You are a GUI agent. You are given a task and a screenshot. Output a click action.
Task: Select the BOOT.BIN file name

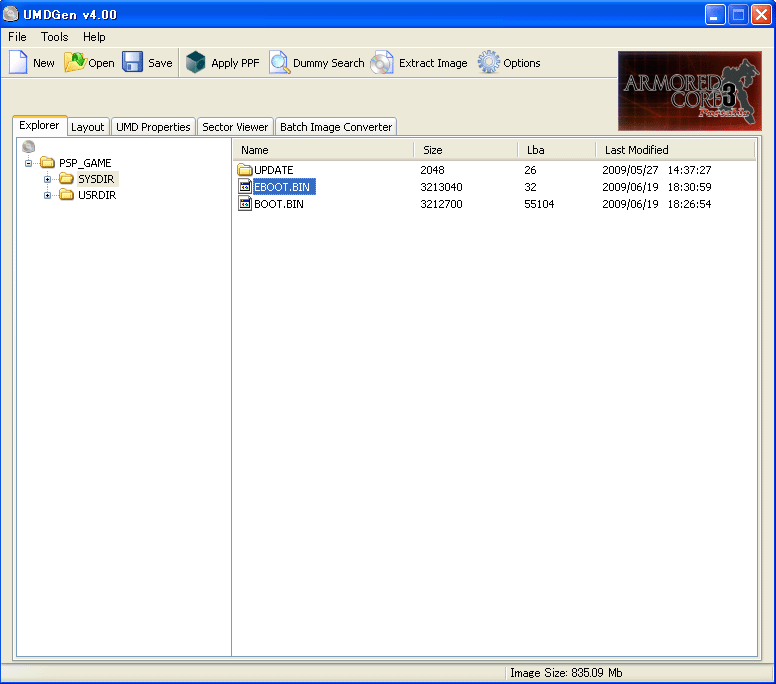(x=279, y=203)
